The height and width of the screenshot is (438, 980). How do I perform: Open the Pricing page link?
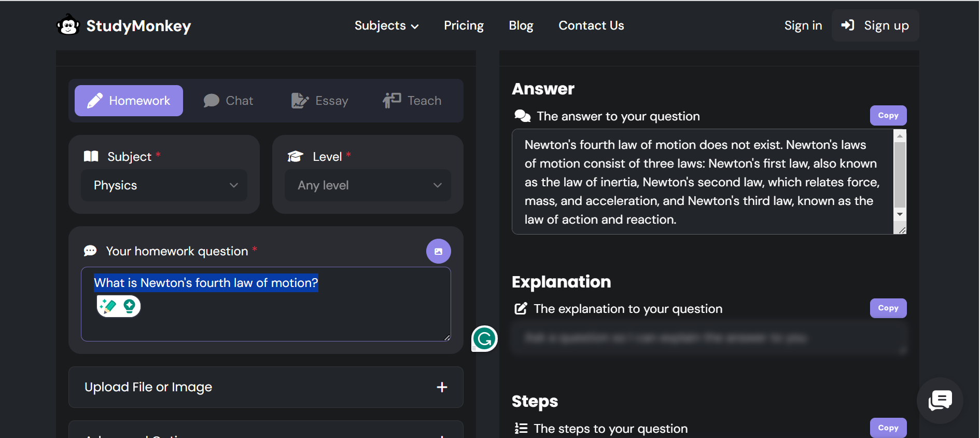tap(464, 25)
